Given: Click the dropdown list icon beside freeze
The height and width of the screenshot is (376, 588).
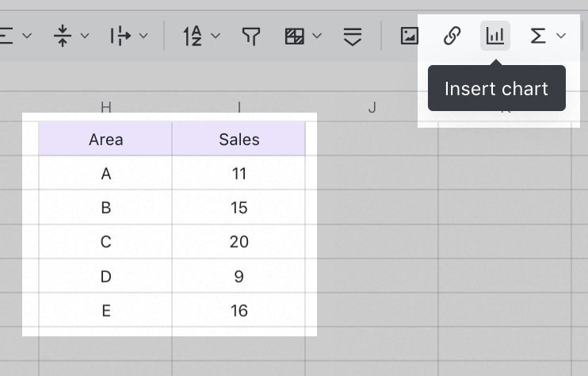Looking at the screenshot, I should point(353,36).
